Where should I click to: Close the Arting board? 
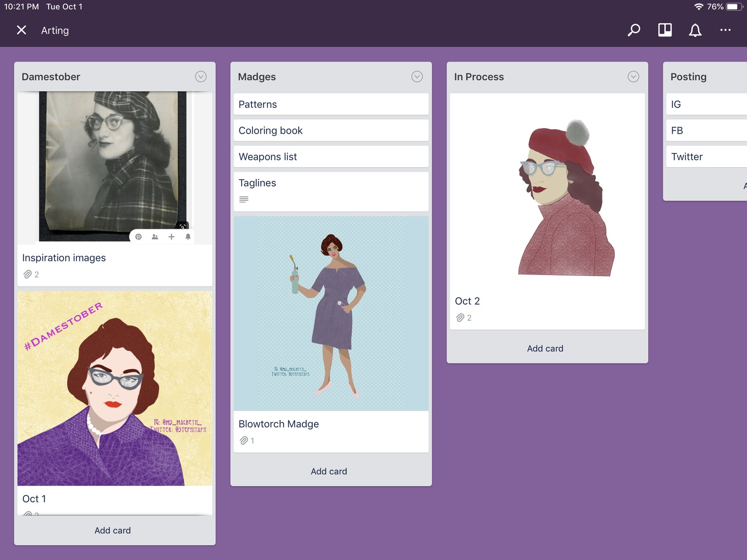pos(21,30)
